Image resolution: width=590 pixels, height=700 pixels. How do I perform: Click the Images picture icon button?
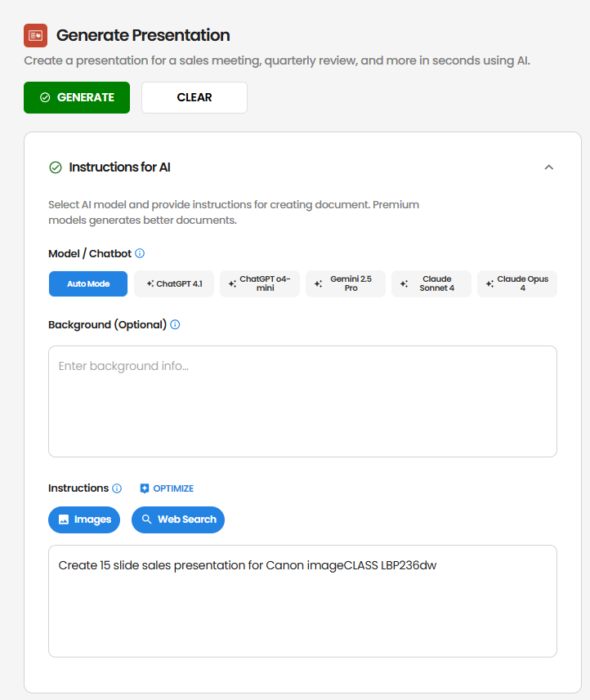point(65,519)
